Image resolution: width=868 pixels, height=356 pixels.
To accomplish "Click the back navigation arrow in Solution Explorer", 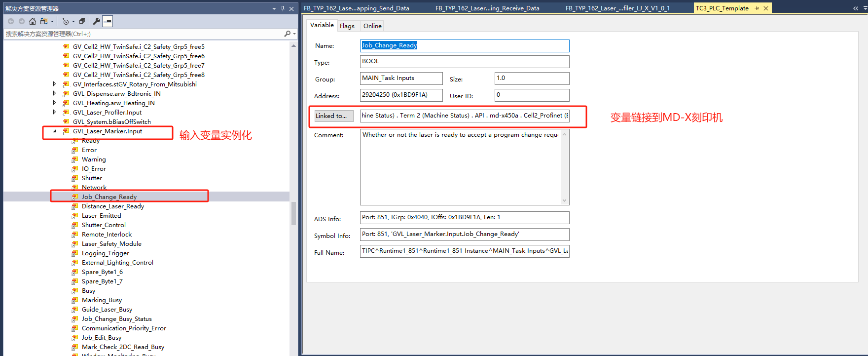I will [x=11, y=21].
